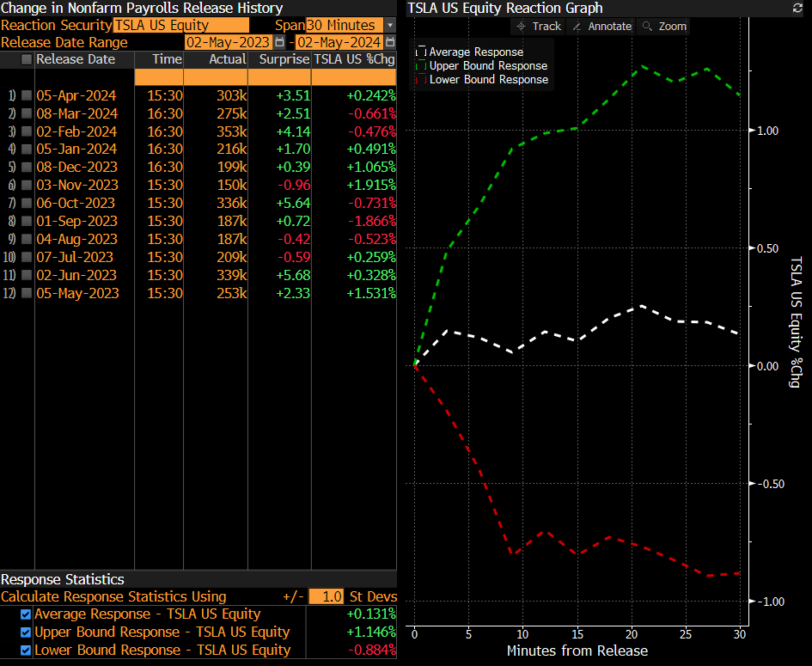This screenshot has height=666, width=812.
Task: Check the 01-Sep-2023 row checkbox
Action: click(26, 221)
